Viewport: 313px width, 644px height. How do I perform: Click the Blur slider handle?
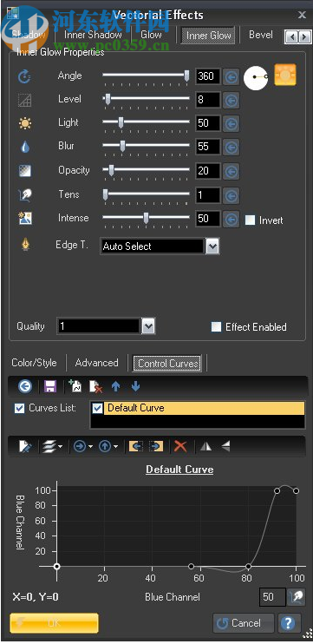pos(122,146)
